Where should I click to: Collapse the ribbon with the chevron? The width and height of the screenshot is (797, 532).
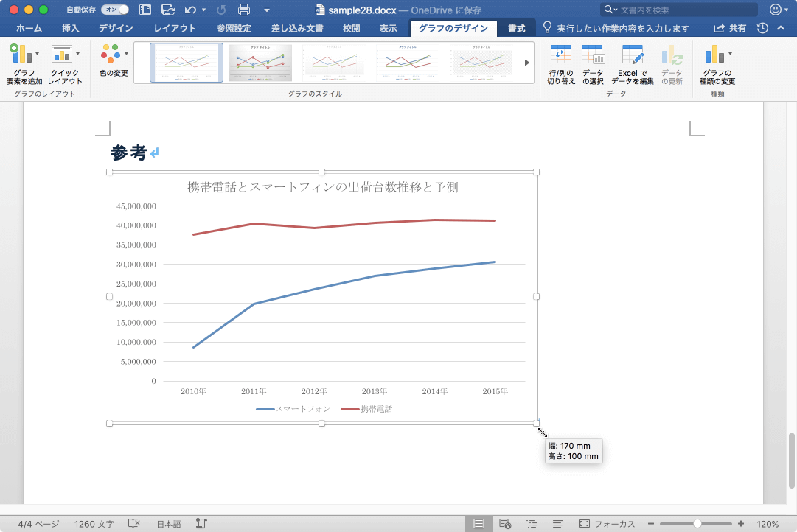[781, 29]
